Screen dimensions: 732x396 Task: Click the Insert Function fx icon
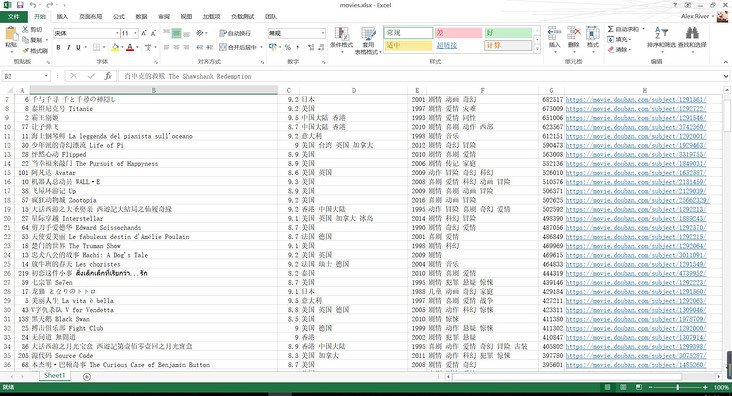click(x=108, y=76)
